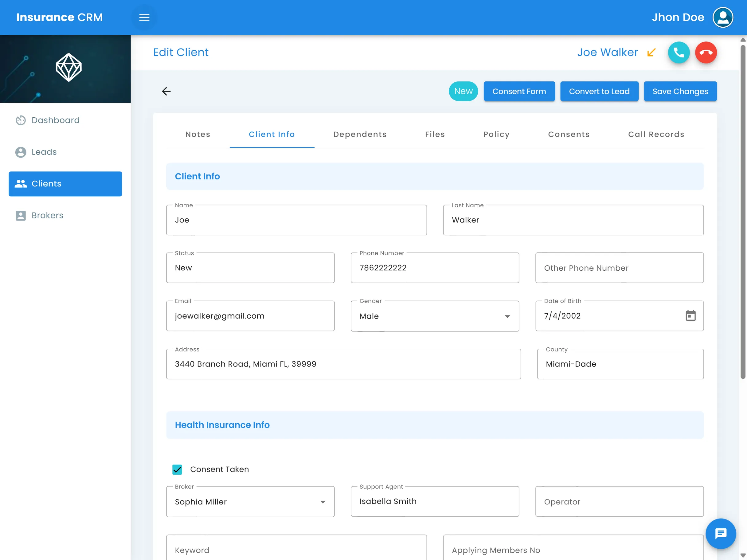747x560 pixels.
Task: Uncheck the Consent Taken checkbox
Action: (x=177, y=469)
